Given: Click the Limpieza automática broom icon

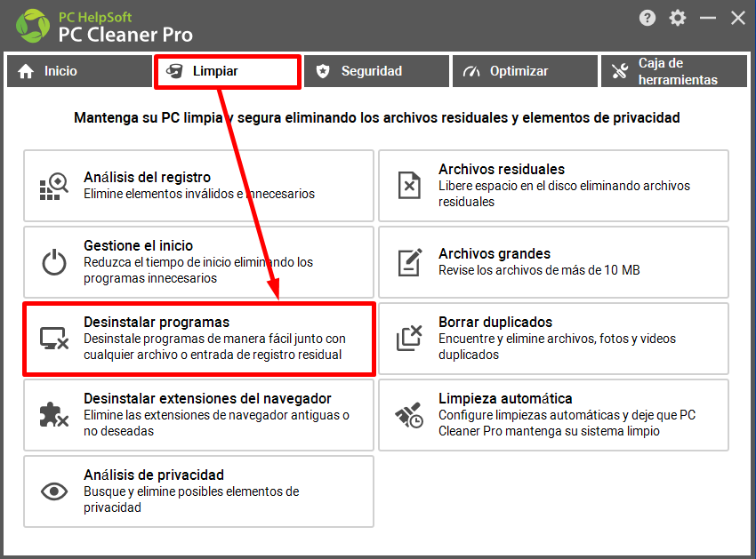Looking at the screenshot, I should click(409, 415).
